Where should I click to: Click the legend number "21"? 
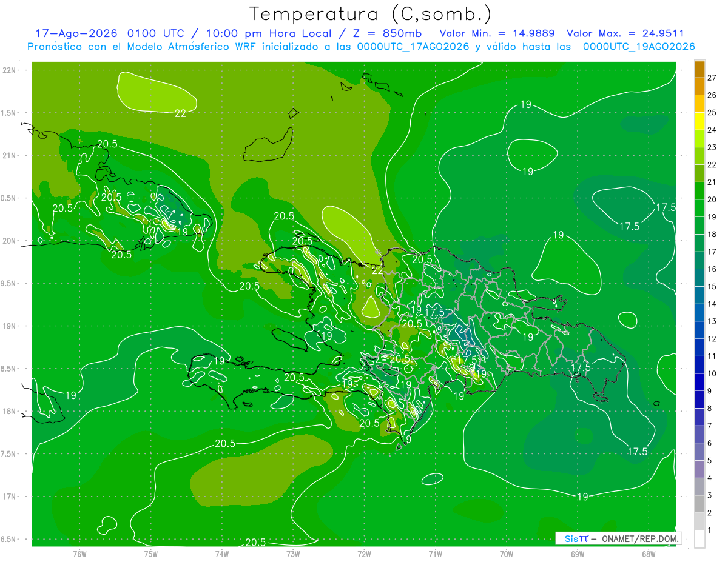coord(712,182)
